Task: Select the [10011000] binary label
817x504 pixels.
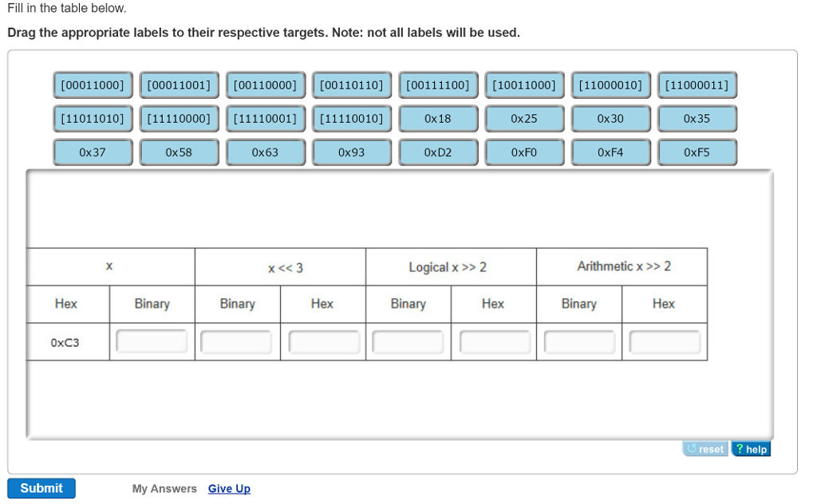Action: (x=524, y=85)
